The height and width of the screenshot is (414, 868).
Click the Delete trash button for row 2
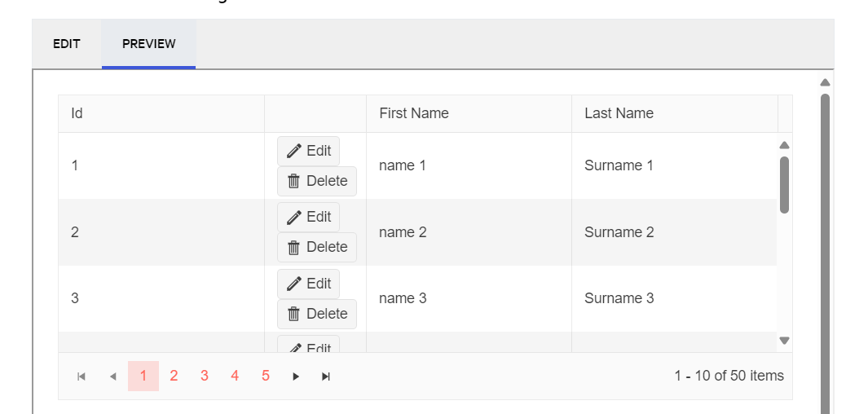[x=317, y=247]
